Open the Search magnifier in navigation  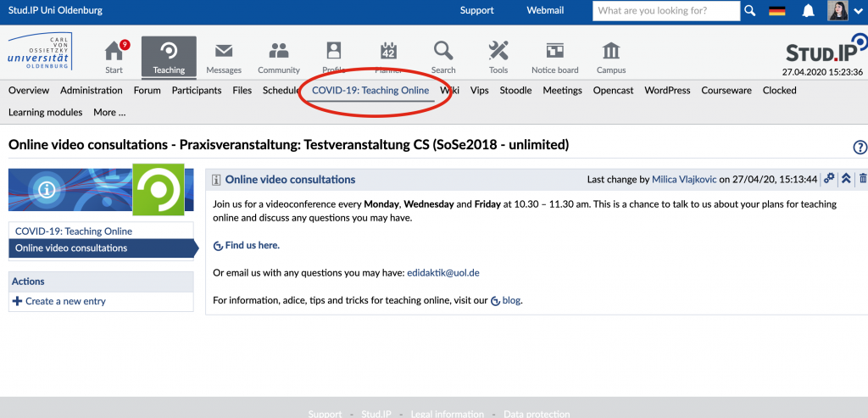pos(443,52)
